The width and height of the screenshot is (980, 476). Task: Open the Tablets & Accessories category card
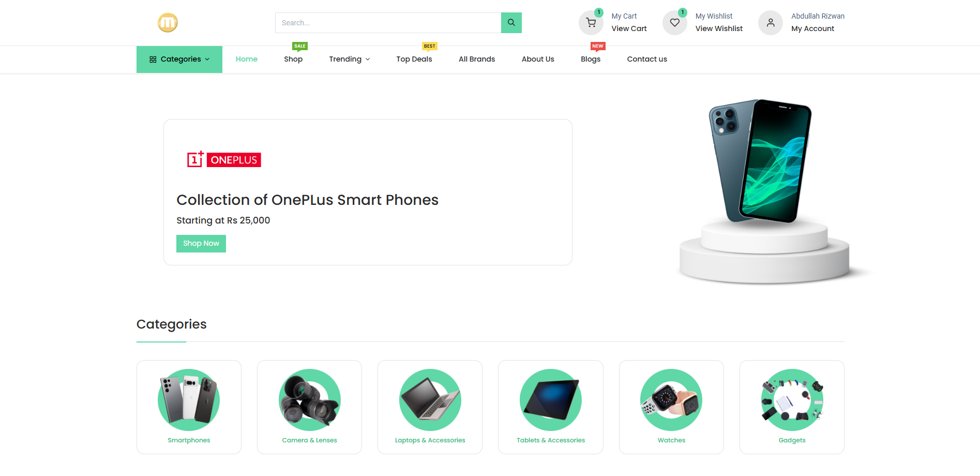pyautogui.click(x=551, y=407)
